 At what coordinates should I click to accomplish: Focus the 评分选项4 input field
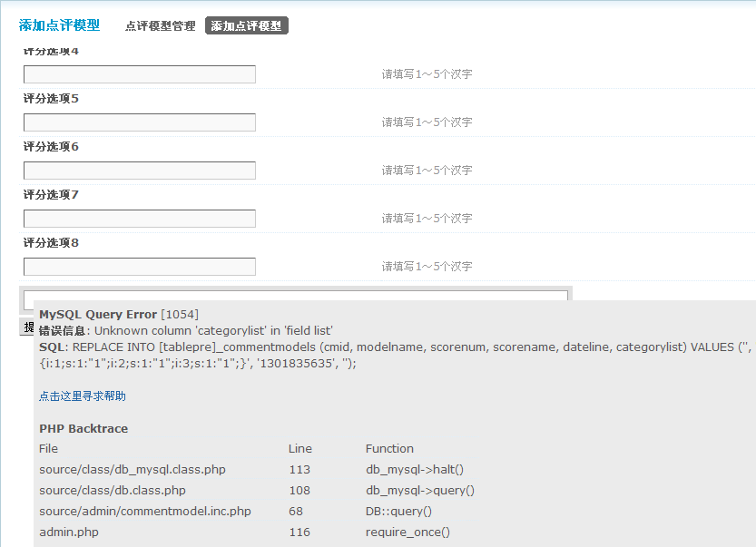tap(140, 74)
